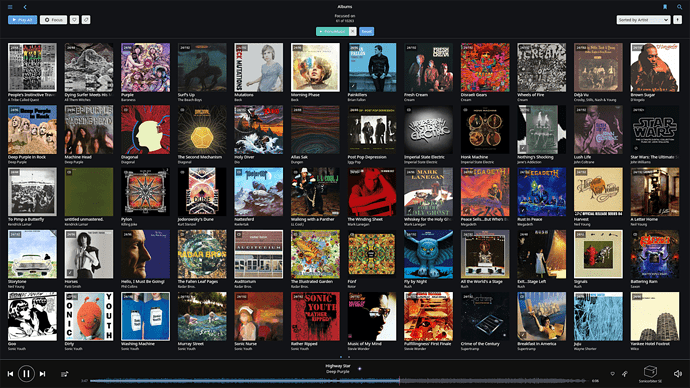Open the bookmarks icon
The image size is (690, 388).
pyautogui.click(x=665, y=7)
